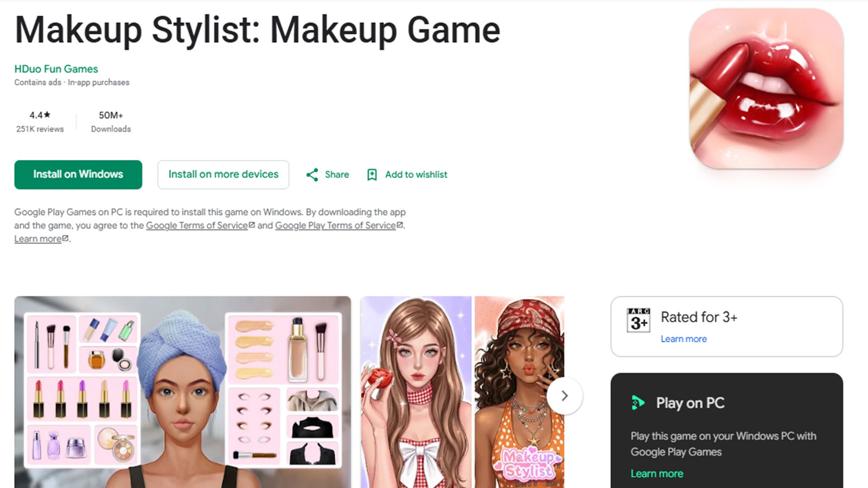Click Install on Windows button
The image size is (868, 488).
point(78,175)
